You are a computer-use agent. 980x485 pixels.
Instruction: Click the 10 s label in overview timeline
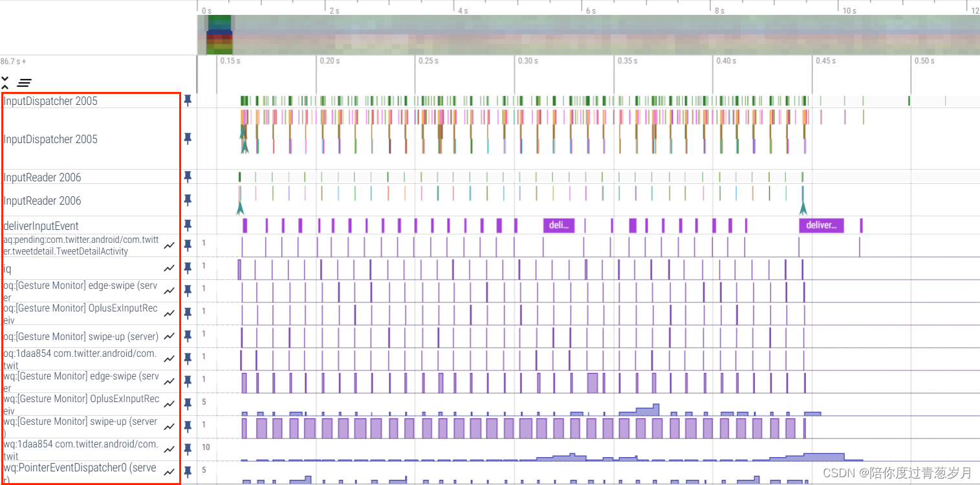(849, 11)
